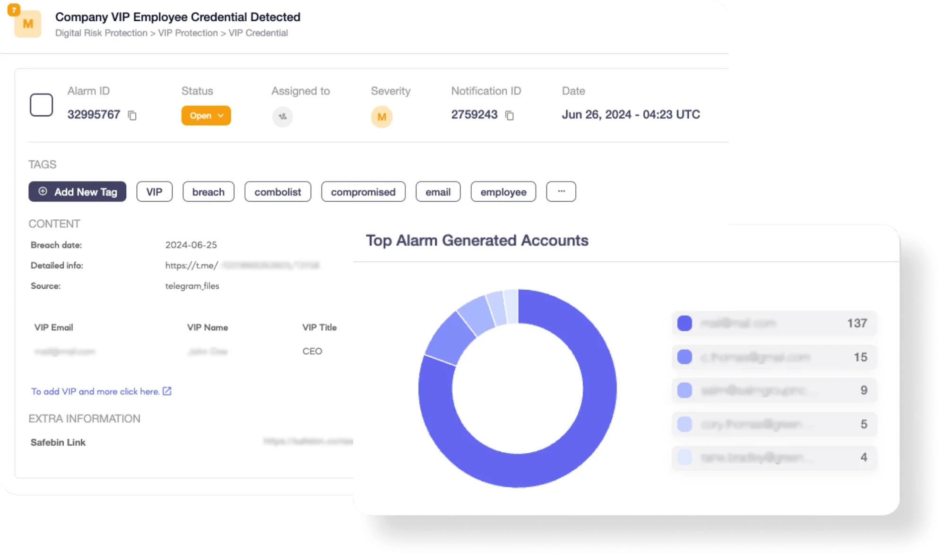Click the overflow menu ellipsis icon in tags

562,191
